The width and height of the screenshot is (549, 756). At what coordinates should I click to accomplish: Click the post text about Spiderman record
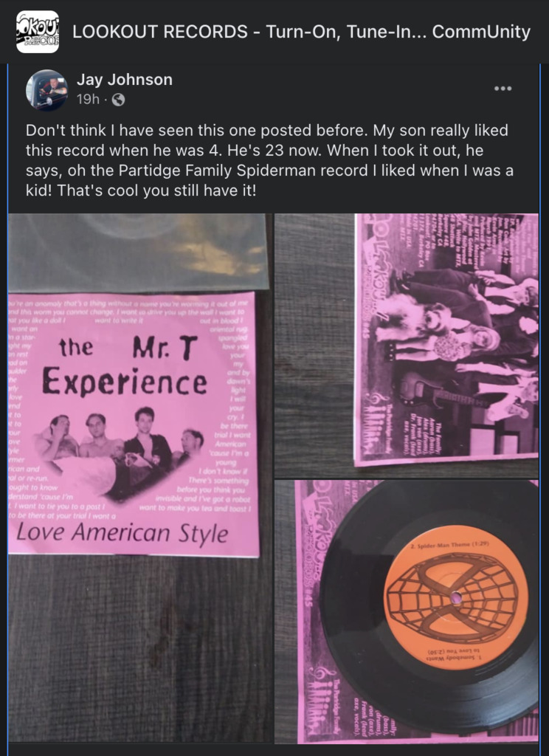(x=269, y=160)
